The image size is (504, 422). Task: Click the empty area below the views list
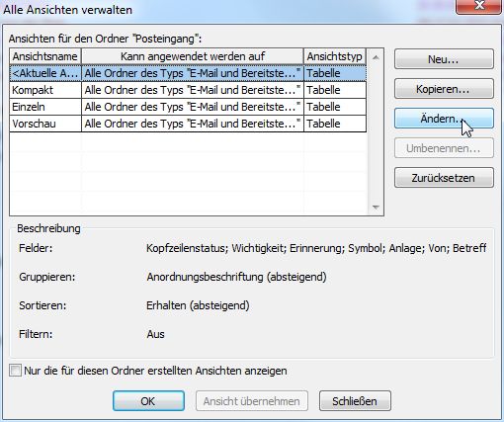point(188,173)
